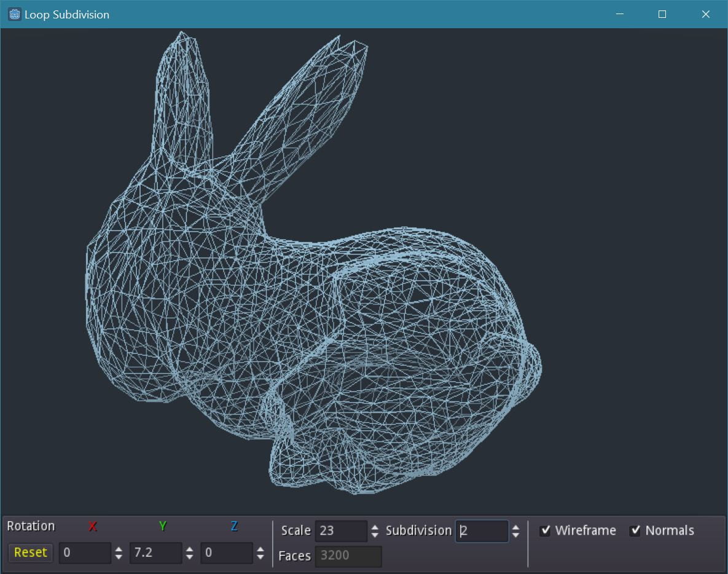Click the blue Z axis label
728x574 pixels.
coord(234,526)
